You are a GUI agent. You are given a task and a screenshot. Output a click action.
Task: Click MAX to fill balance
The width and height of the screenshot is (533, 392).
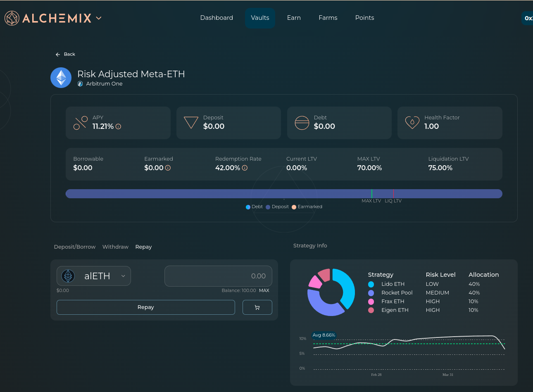264,291
